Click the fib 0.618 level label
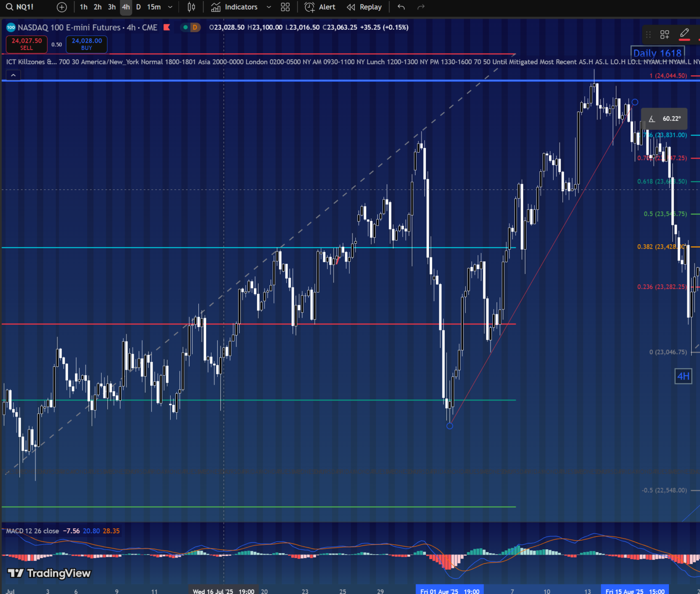 (x=662, y=181)
